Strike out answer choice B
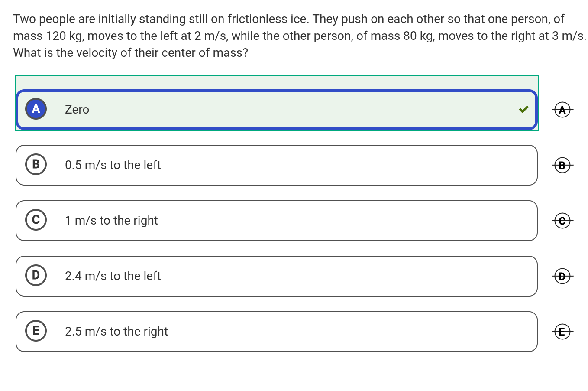 [562, 165]
